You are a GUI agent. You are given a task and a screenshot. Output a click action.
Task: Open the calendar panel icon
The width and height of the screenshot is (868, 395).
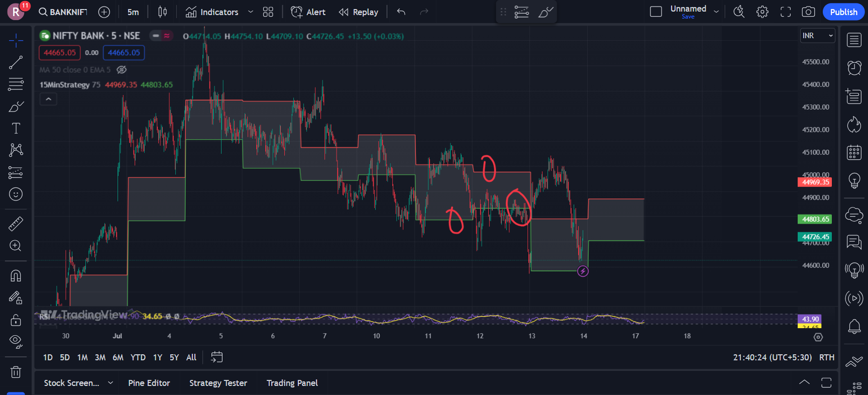pyautogui.click(x=854, y=152)
